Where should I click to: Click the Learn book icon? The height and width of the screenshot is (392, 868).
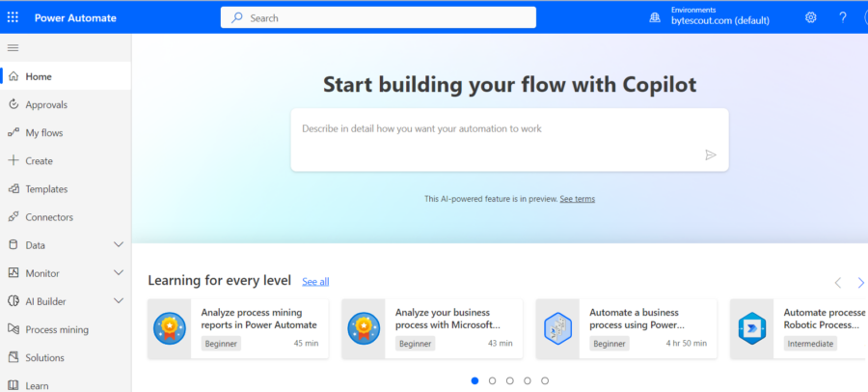click(14, 385)
